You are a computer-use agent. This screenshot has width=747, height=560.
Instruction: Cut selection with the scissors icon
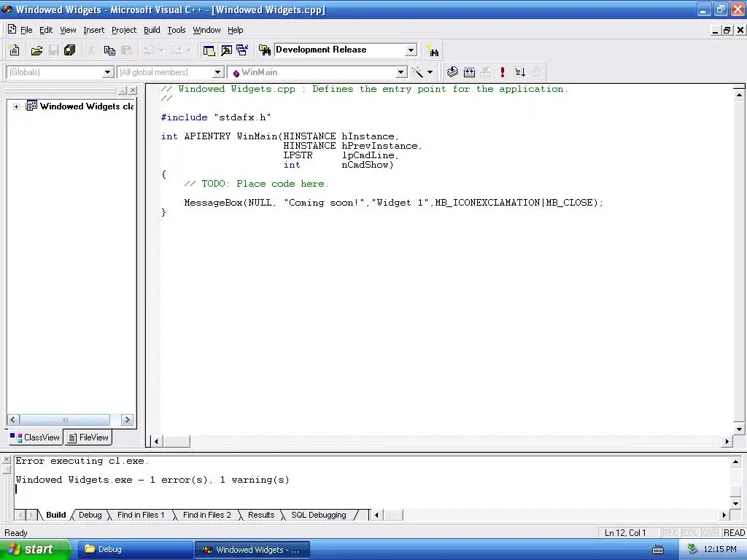(91, 50)
